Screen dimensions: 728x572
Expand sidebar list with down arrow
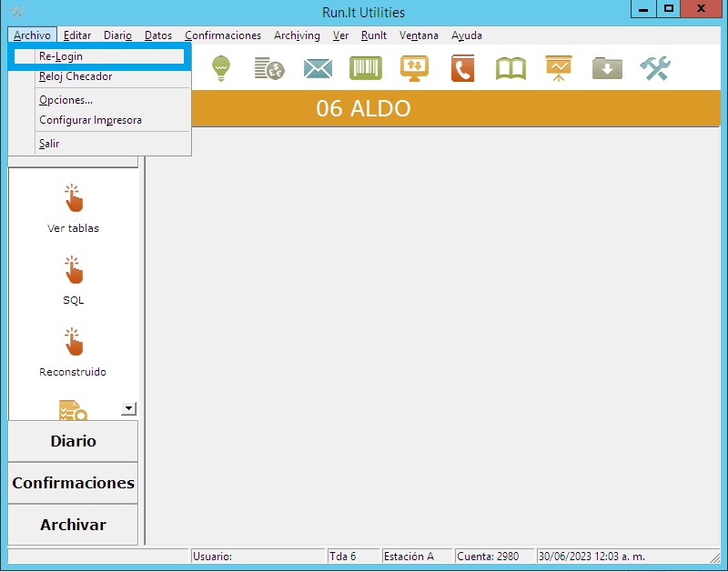(x=128, y=408)
